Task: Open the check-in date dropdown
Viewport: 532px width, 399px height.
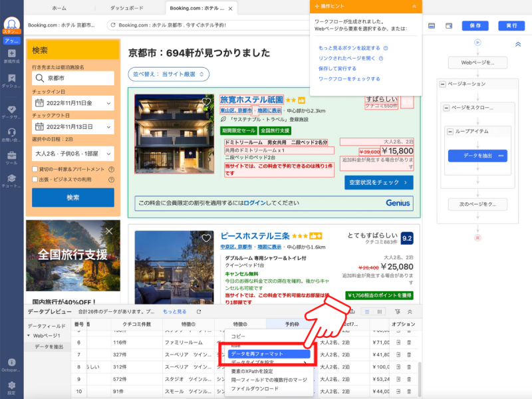Action: [73, 103]
